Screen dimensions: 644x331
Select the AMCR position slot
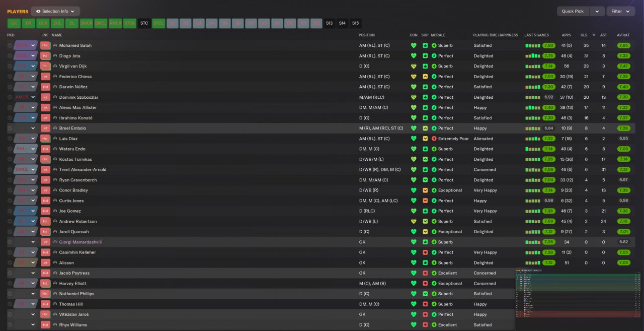(115, 23)
